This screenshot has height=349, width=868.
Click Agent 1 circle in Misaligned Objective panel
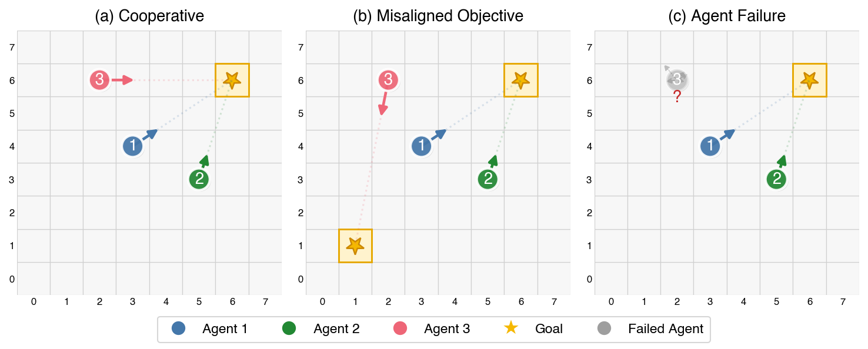click(421, 146)
